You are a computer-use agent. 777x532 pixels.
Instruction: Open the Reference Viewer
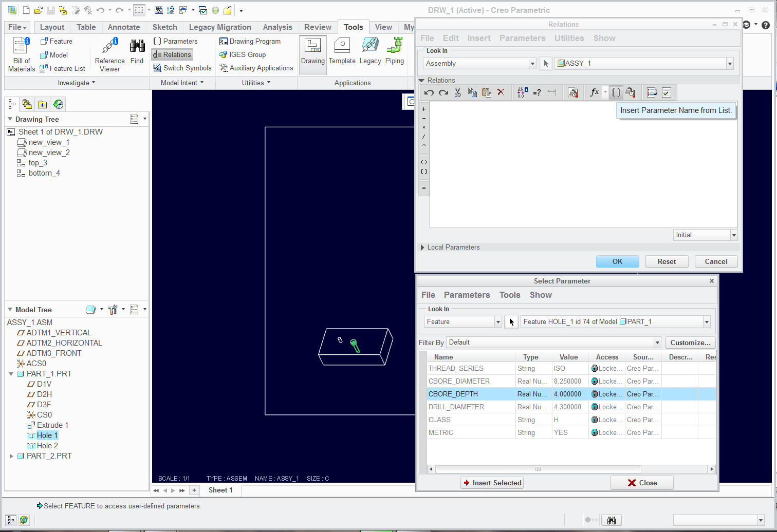[109, 54]
